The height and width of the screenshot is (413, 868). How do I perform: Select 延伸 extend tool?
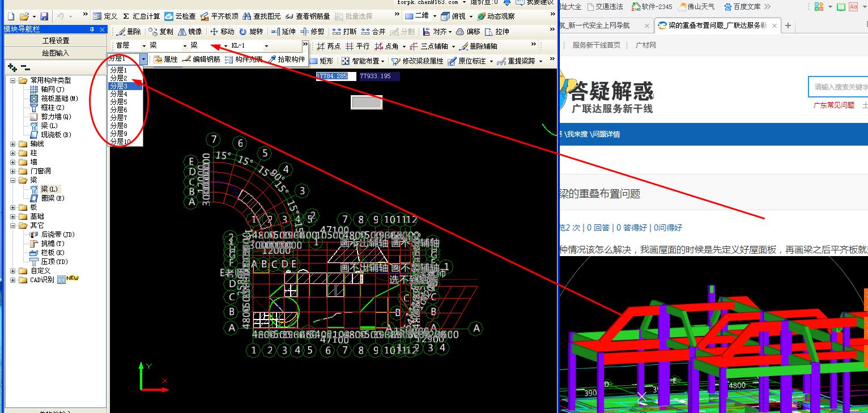(x=283, y=32)
